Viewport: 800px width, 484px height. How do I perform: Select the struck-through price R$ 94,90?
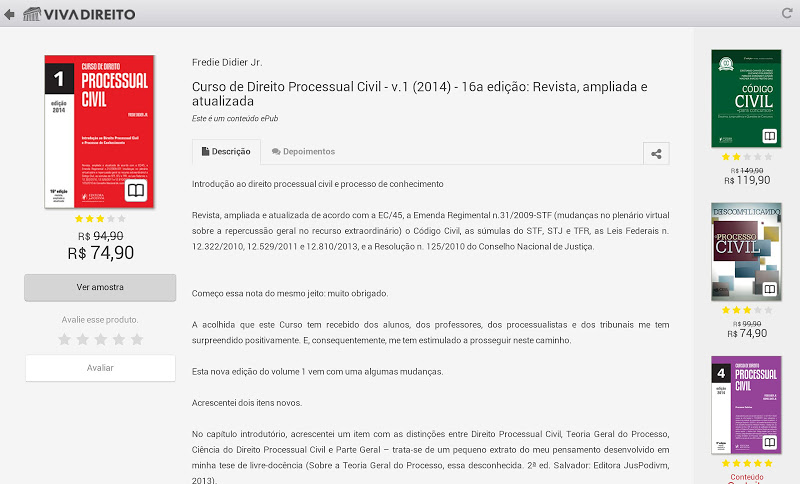coord(101,236)
